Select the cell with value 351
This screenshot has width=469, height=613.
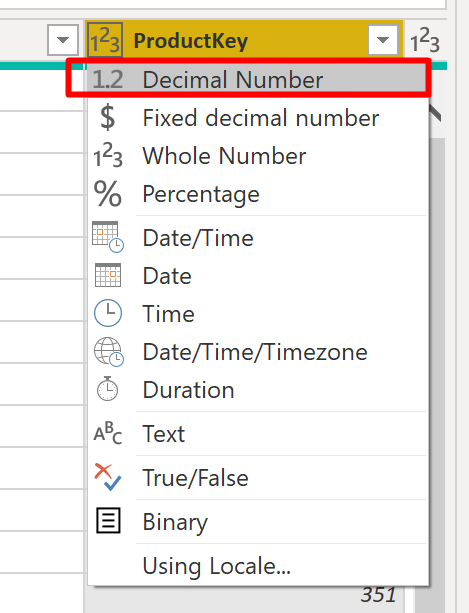[378, 595]
